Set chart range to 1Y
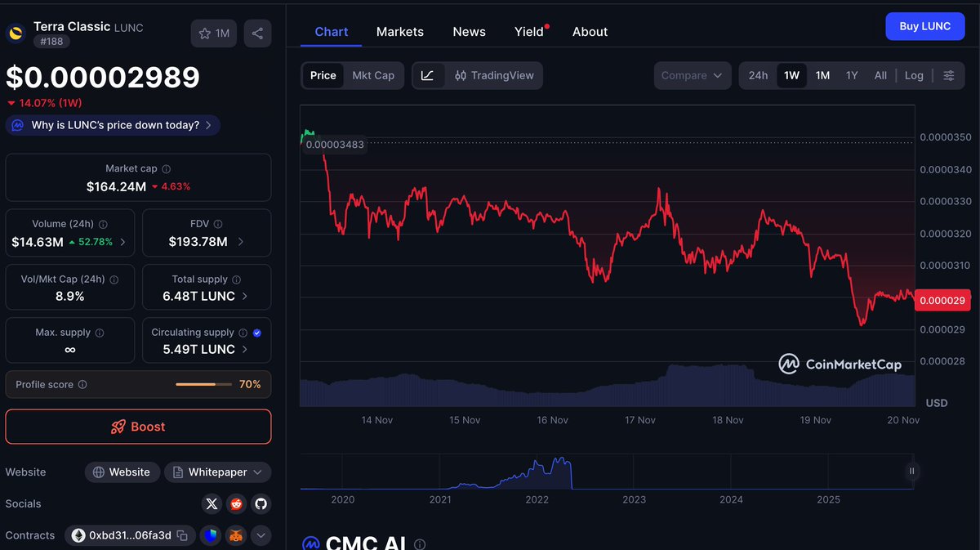Screen dimensions: 980x550 [x=852, y=75]
